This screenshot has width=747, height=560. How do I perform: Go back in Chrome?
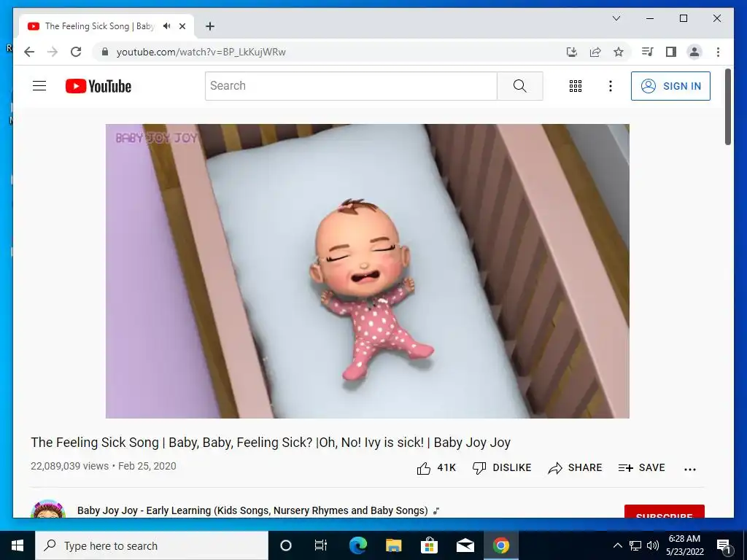[x=29, y=52]
